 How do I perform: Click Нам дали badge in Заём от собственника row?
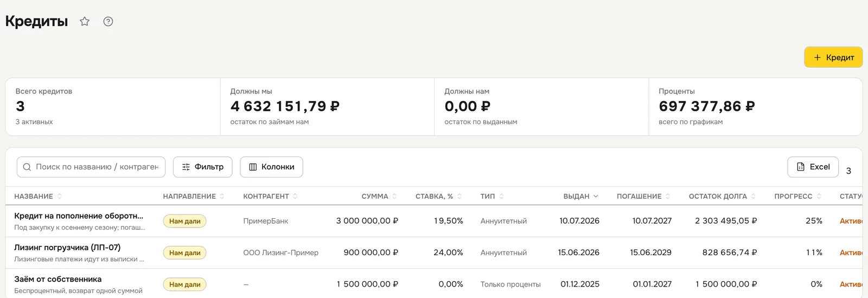[184, 284]
